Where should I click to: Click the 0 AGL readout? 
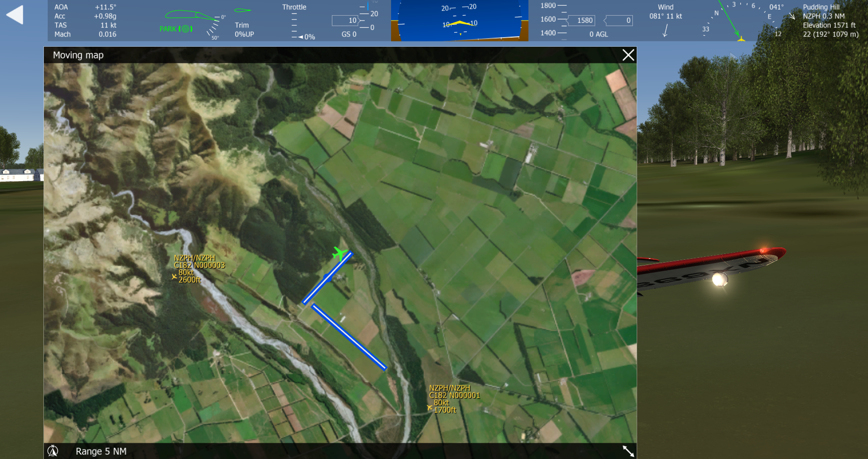pyautogui.click(x=599, y=34)
